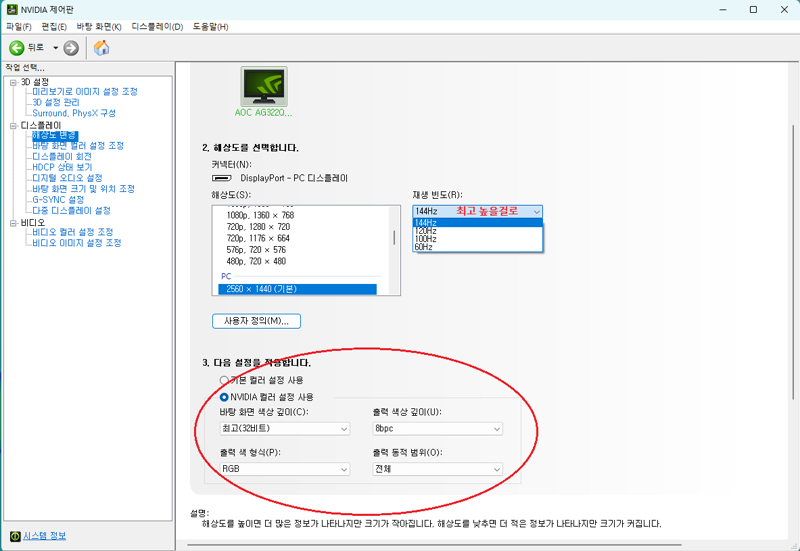Open Surround, PhysX 구성 page
This screenshot has width=800, height=551.
tap(74, 113)
